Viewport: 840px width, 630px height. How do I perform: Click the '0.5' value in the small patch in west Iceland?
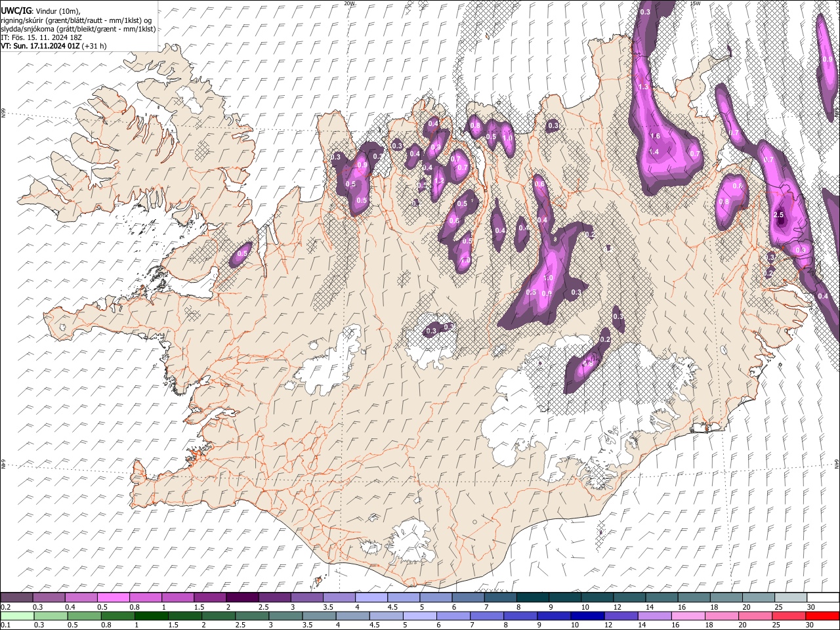click(x=242, y=253)
